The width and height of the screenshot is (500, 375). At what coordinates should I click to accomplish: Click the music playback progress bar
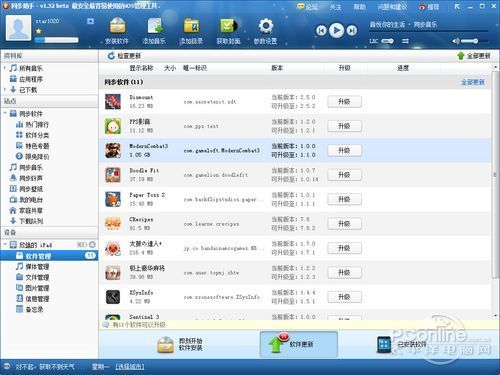point(429,32)
